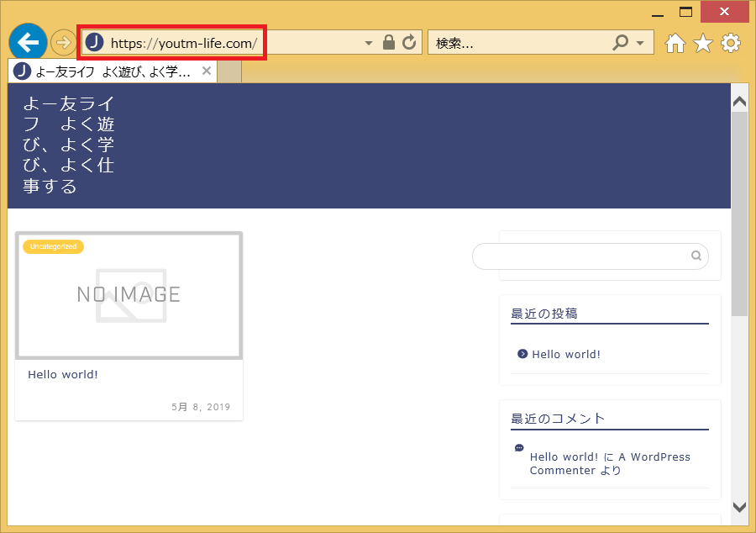The image size is (756, 533).
Task: Click the arrow bullet icon beside Hello world!
Action: pyautogui.click(x=522, y=354)
